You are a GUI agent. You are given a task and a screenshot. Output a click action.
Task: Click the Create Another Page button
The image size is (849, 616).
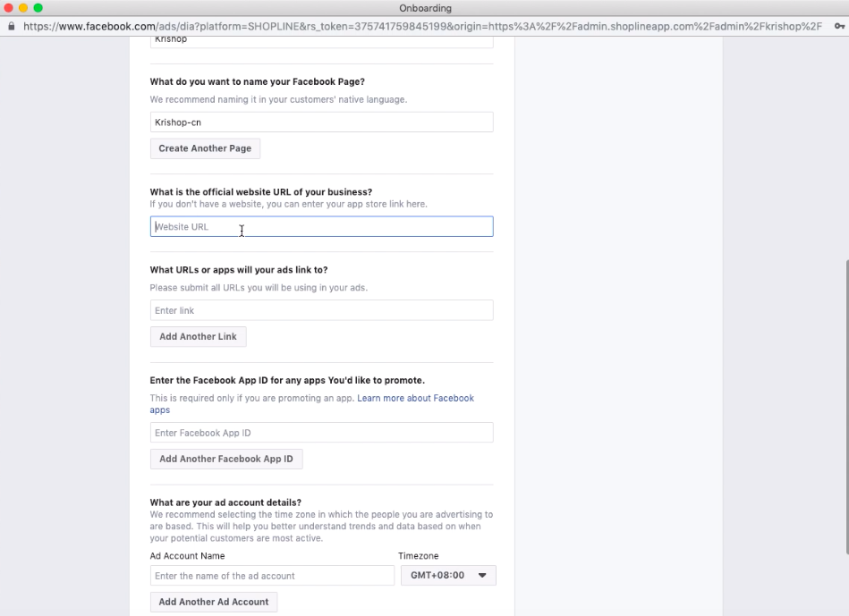pos(205,148)
